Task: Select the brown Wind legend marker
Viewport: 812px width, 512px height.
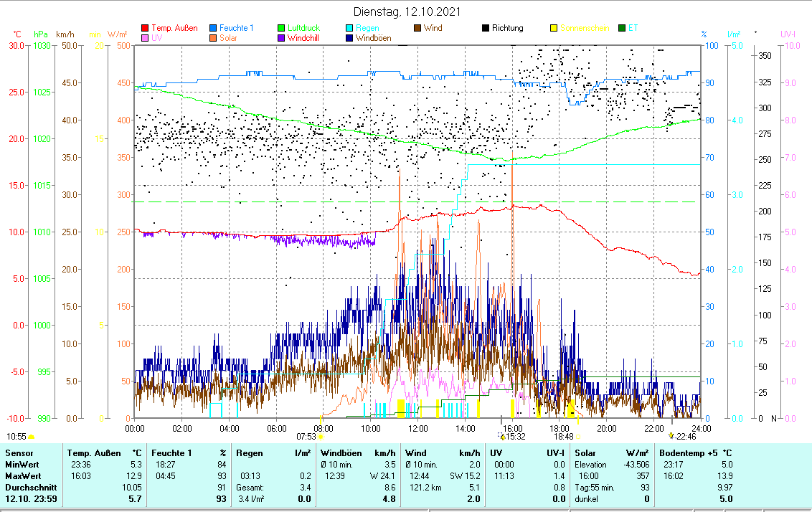Action: (418, 28)
